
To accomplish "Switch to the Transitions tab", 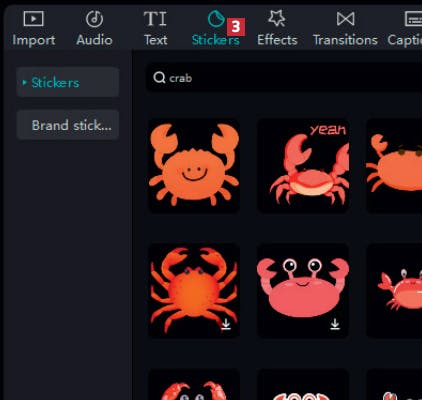I will [x=345, y=28].
